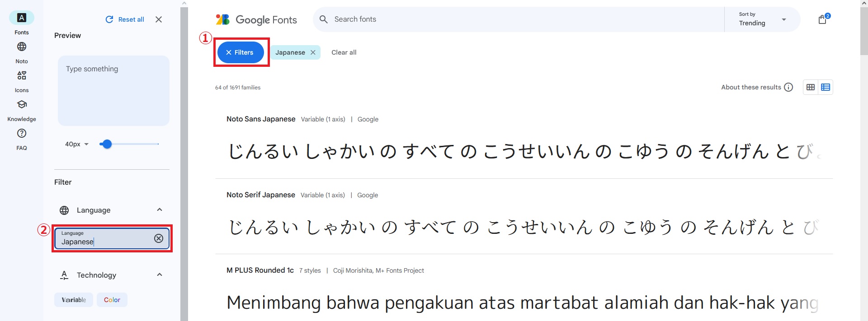Go to the Icons section

22,75
